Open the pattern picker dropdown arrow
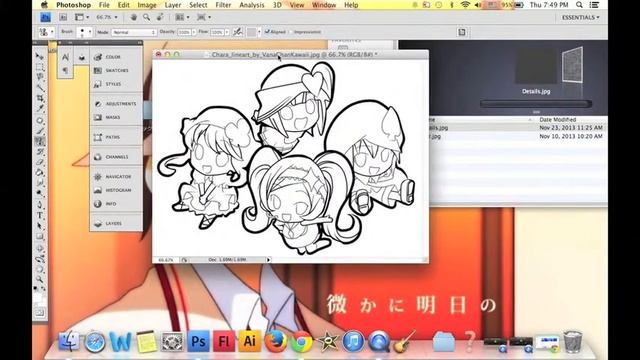 259,32
